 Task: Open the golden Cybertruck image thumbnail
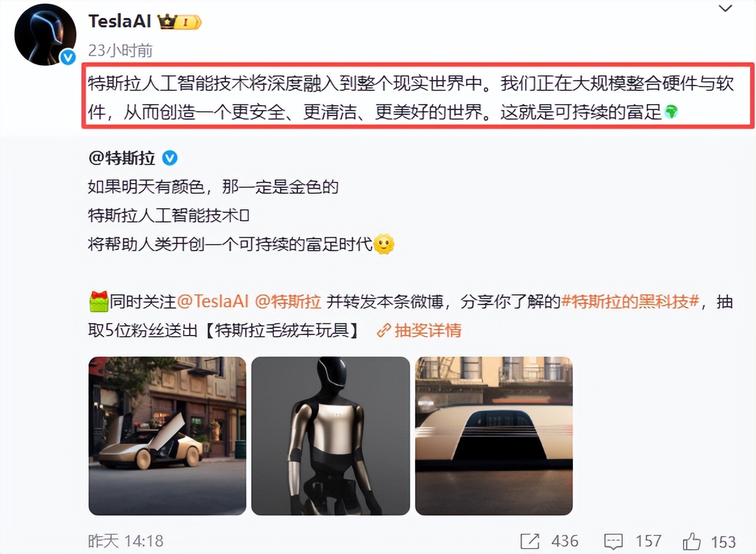coord(167,436)
